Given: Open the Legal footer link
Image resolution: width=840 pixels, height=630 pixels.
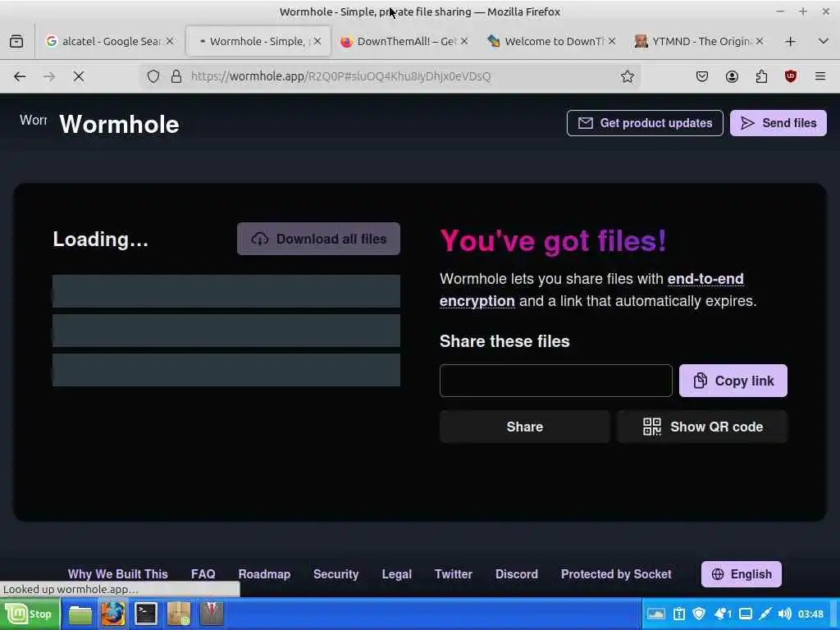Looking at the screenshot, I should pyautogui.click(x=397, y=574).
